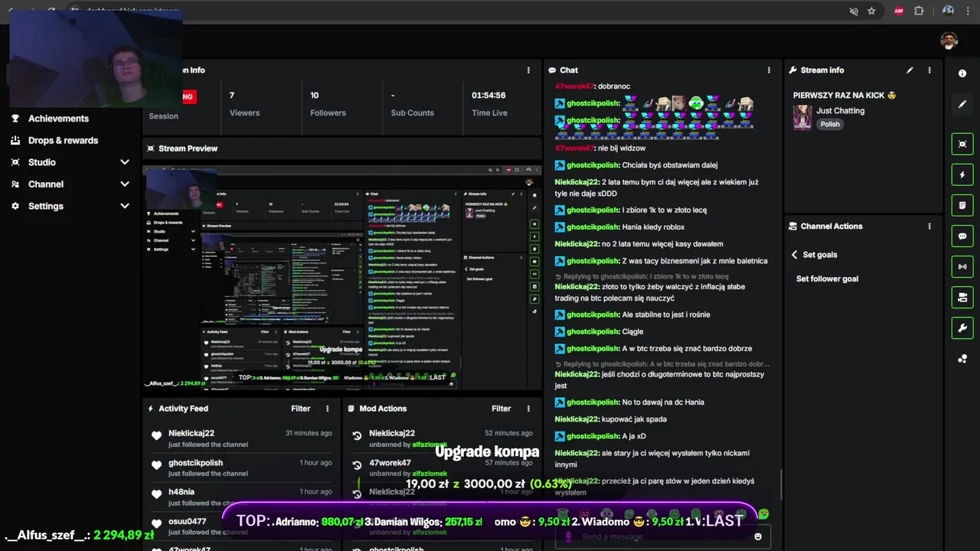Click the emoji picker in chat input
The height and width of the screenshot is (551, 980).
(x=758, y=536)
